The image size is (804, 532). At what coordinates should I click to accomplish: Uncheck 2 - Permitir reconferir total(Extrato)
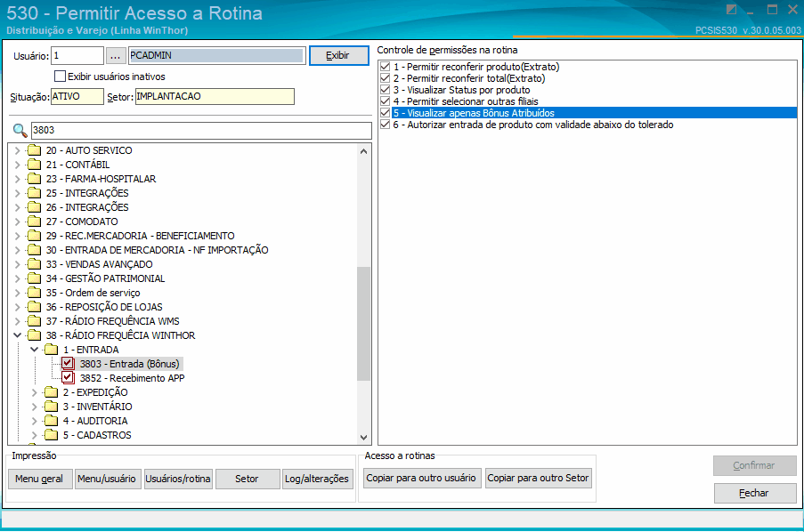tap(385, 78)
